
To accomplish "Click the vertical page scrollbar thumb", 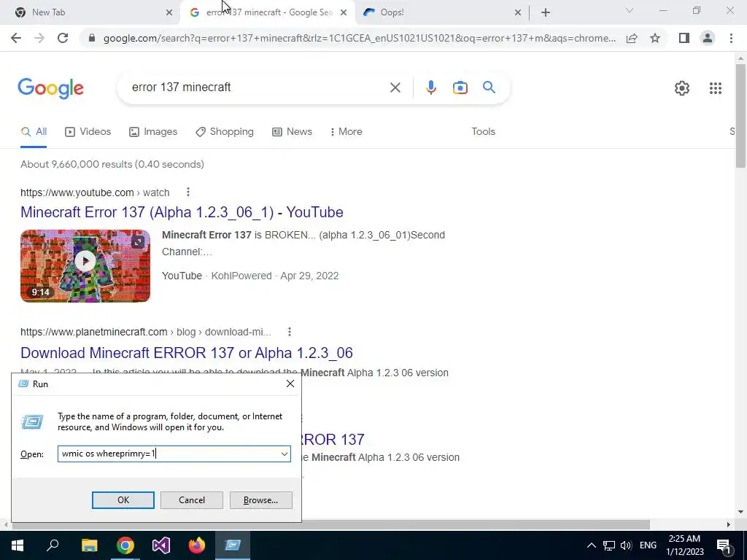I will [x=740, y=116].
